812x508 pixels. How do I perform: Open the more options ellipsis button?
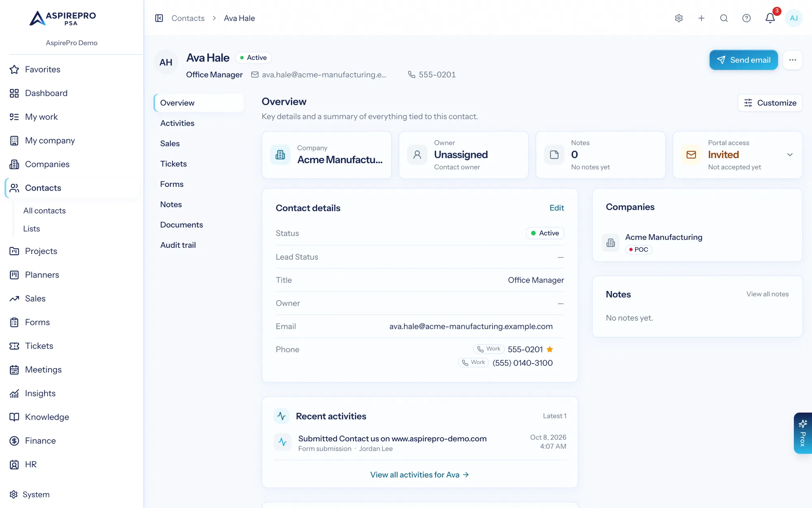(793, 60)
